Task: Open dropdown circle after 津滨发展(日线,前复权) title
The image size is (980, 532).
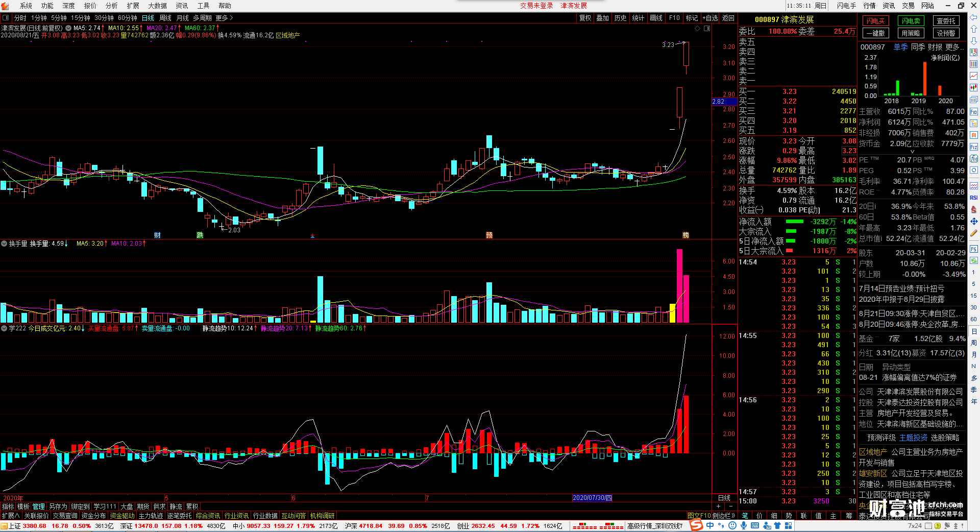Action: tap(68, 28)
